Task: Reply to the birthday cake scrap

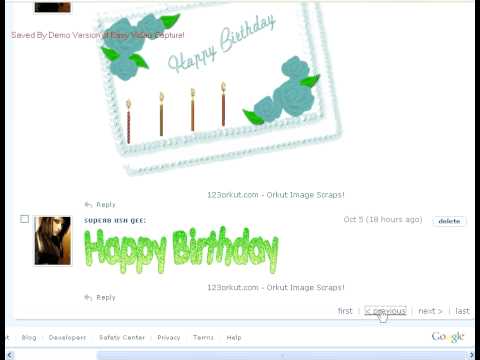Action: coord(106,204)
